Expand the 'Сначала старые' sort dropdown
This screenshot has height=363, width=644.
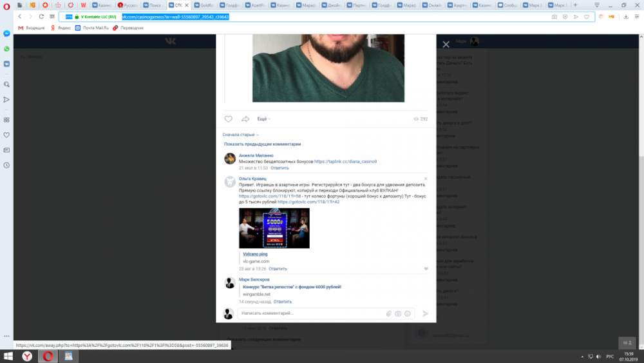[x=240, y=135]
